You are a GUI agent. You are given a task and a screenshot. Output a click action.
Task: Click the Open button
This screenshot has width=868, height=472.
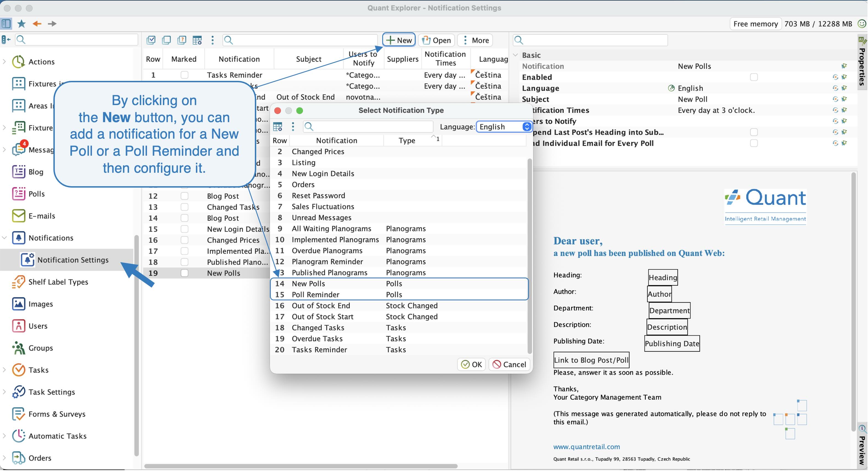437,40
